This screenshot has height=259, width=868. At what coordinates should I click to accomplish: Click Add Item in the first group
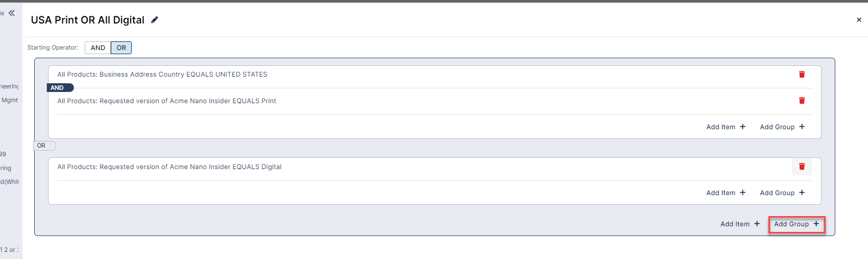(x=726, y=127)
